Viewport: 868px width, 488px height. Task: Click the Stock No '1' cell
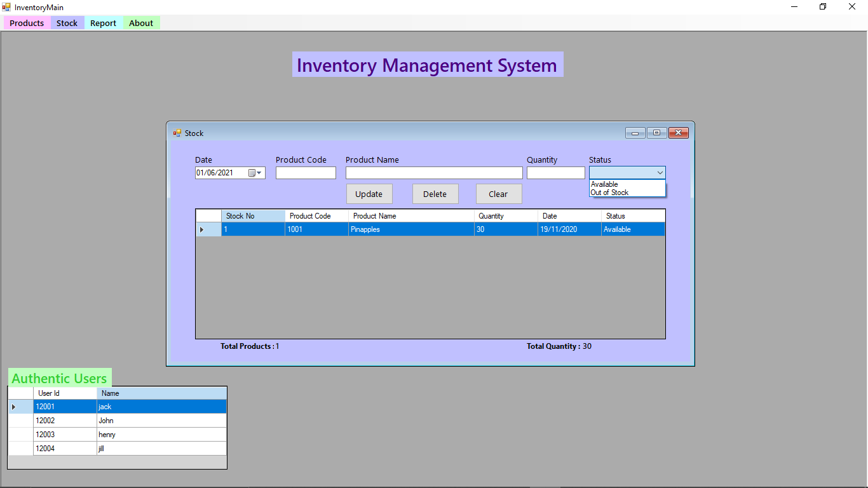[x=253, y=229]
